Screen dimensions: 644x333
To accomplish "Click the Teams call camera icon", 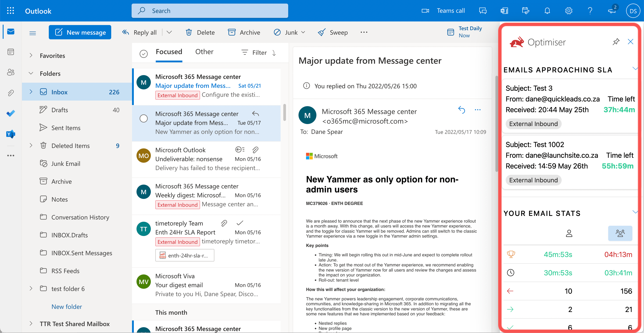I will point(425,11).
